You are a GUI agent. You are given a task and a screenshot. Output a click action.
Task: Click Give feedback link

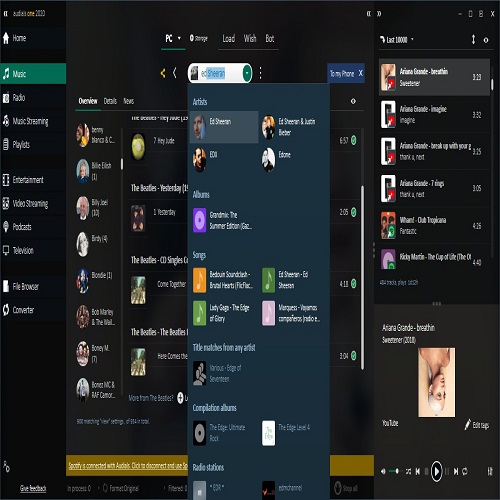coord(33,489)
